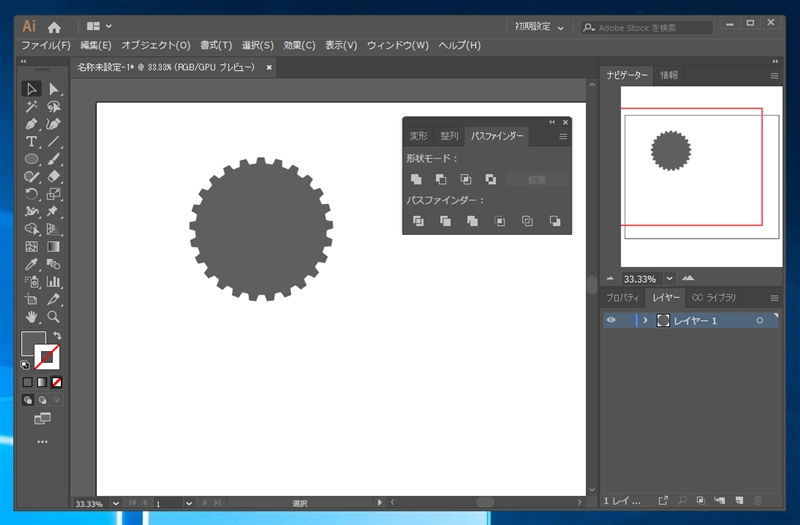
Task: Click the Minus Front shape mode icon
Action: click(x=441, y=179)
